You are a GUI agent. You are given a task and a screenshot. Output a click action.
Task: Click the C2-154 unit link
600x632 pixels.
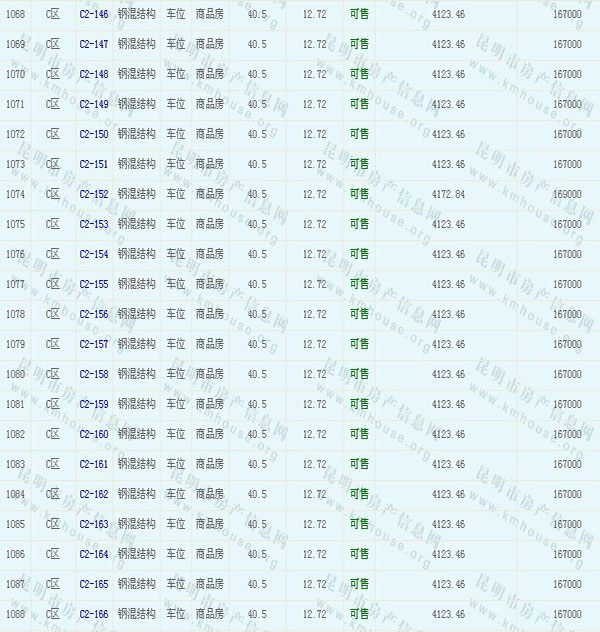coord(93,254)
